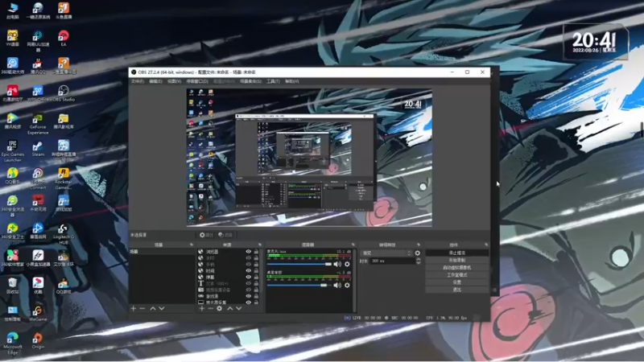Open the 工具(T) menu
644x362 pixels.
273,81
